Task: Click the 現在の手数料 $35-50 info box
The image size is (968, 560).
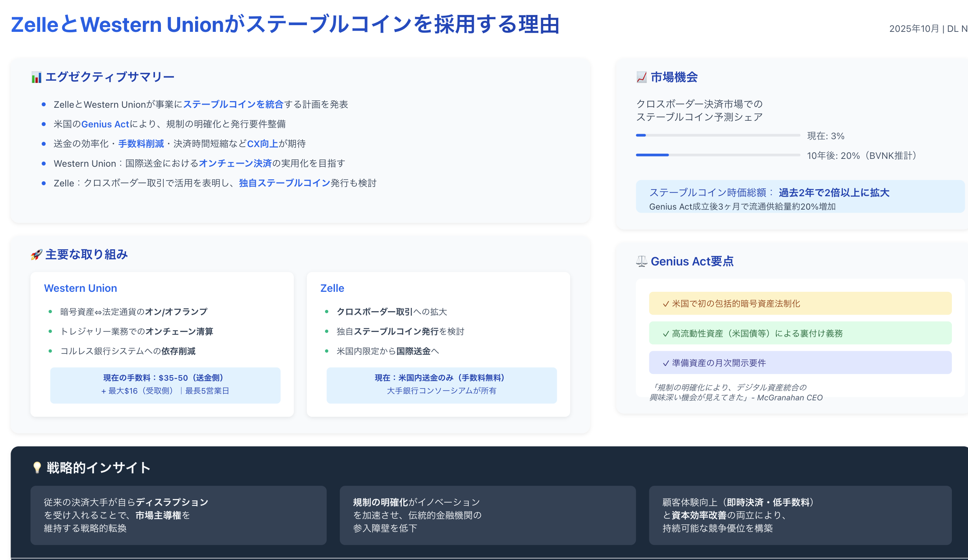Action: click(165, 385)
